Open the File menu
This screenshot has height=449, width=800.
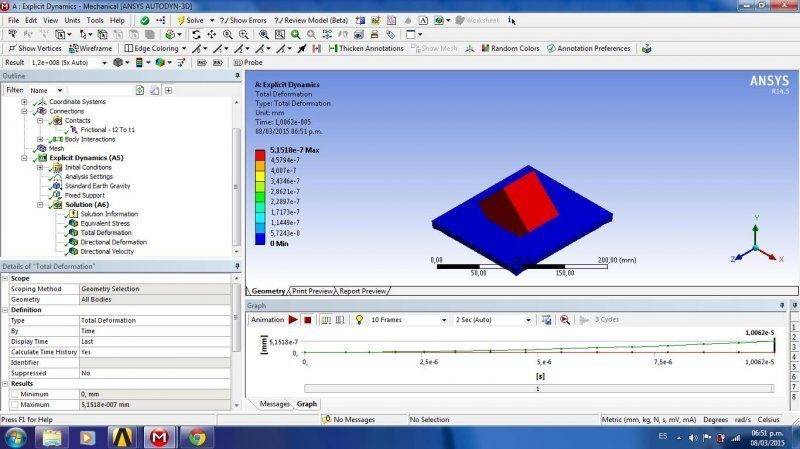click(x=13, y=20)
